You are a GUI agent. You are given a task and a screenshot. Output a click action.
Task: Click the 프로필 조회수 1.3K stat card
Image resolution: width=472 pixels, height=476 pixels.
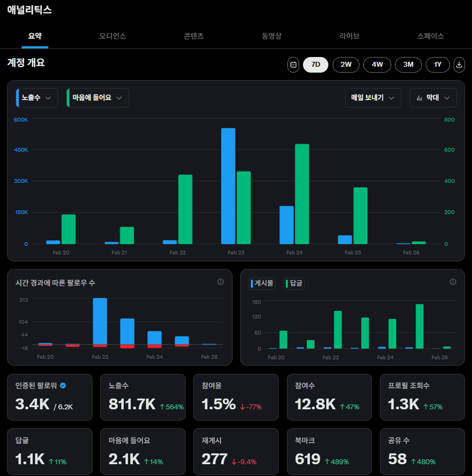coord(422,397)
